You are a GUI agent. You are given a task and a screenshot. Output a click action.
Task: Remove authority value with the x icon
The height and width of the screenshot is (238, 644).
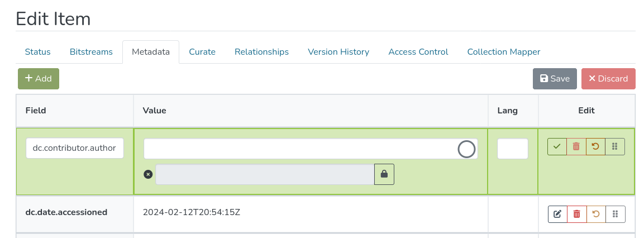[x=148, y=174]
